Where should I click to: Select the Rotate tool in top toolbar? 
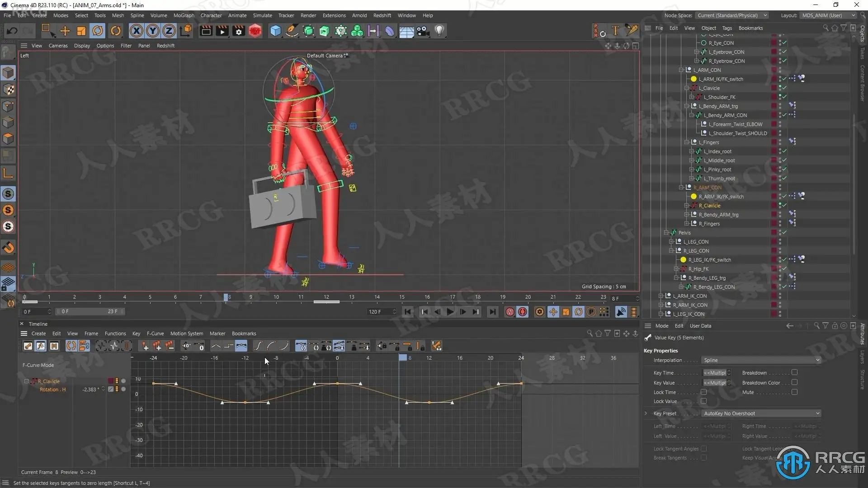[98, 31]
